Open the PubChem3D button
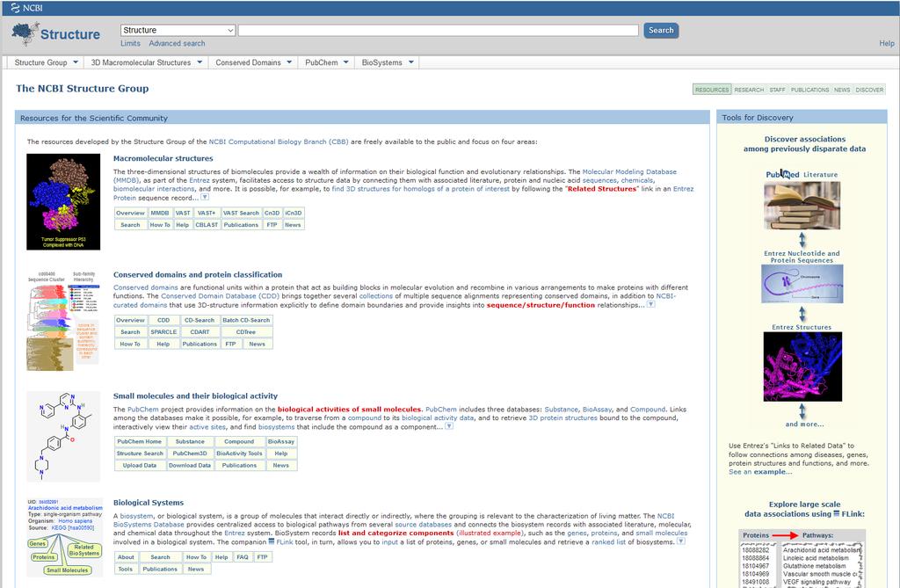This screenshot has height=588, width=900. click(190, 454)
